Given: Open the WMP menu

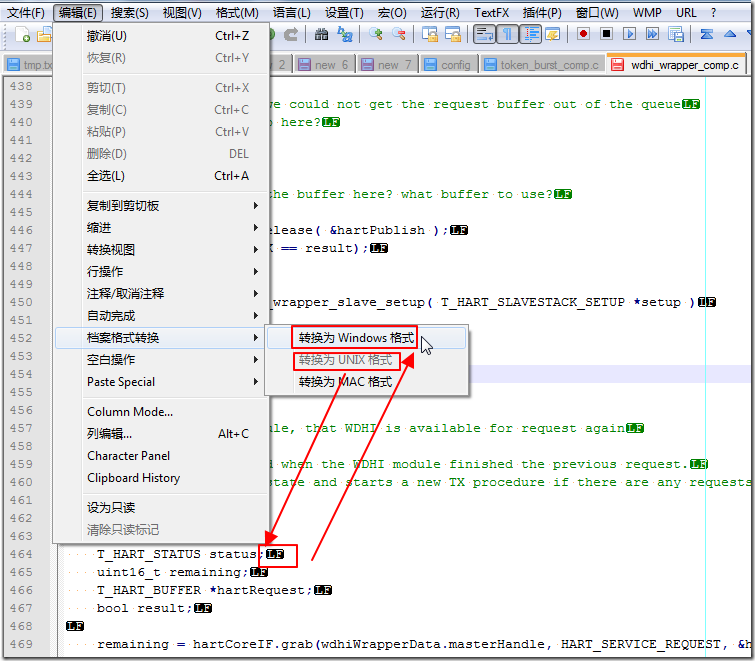Looking at the screenshot, I should tap(647, 13).
